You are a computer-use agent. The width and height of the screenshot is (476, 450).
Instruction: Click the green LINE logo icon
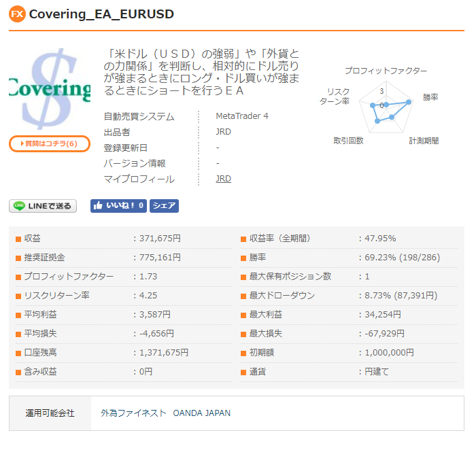(x=19, y=206)
